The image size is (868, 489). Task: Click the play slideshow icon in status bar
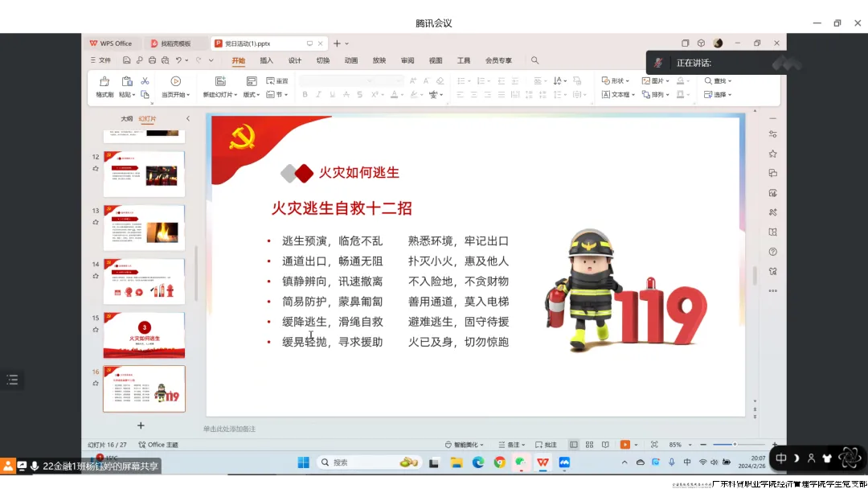(625, 444)
